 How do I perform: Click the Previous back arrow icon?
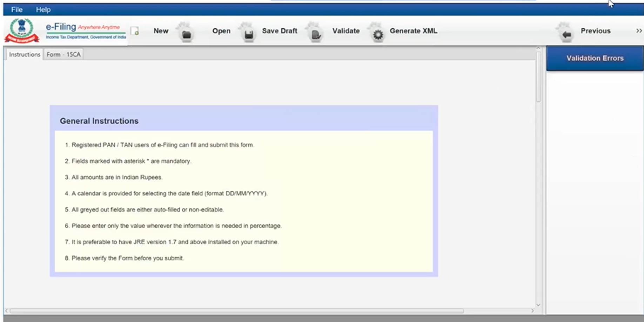pos(566,34)
